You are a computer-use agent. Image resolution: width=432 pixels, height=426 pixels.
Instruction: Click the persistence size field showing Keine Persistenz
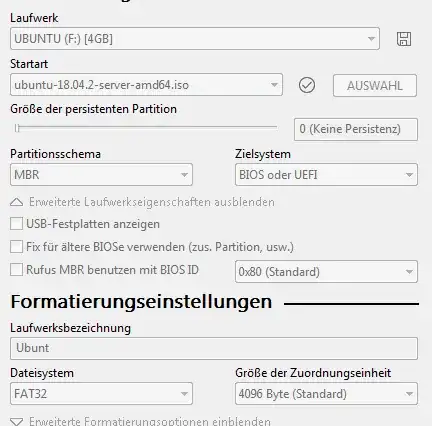point(356,129)
